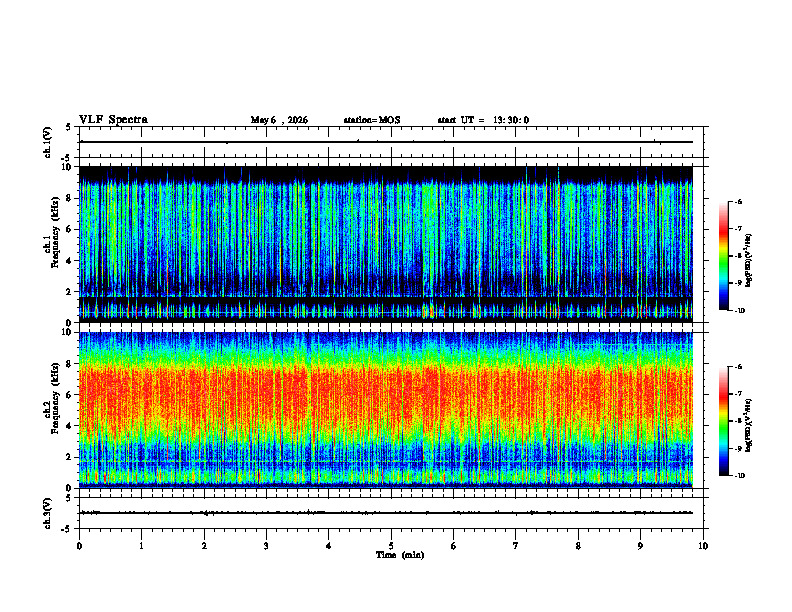This screenshot has height=612, width=792.
Task: Select the May 6, 2026 date label
Action: pyautogui.click(x=279, y=120)
